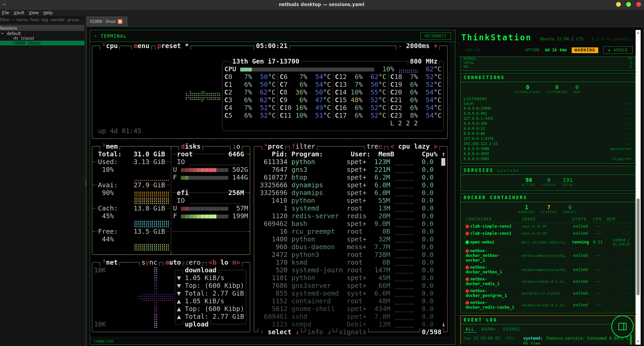Toggle auto scaling in net box

tap(173, 263)
